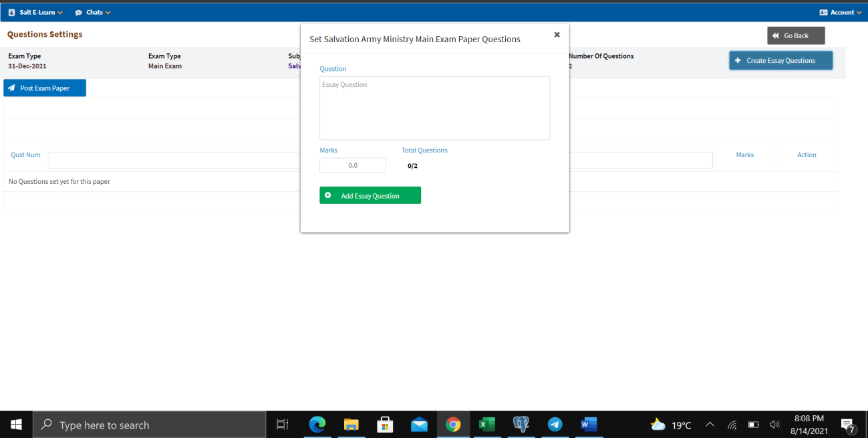Click the Add Essay Question button

point(370,195)
